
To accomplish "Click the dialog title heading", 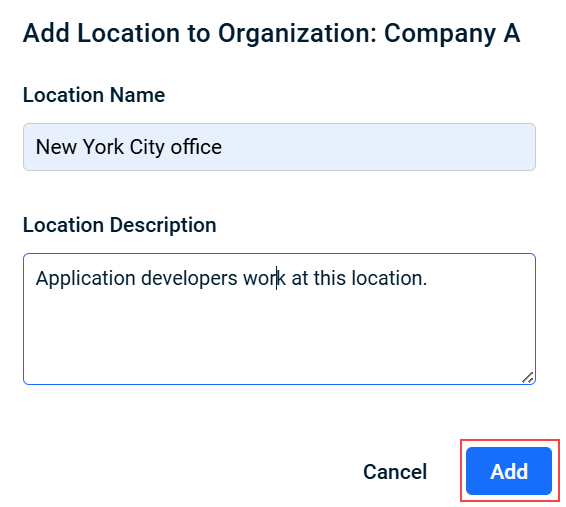I will point(271,34).
